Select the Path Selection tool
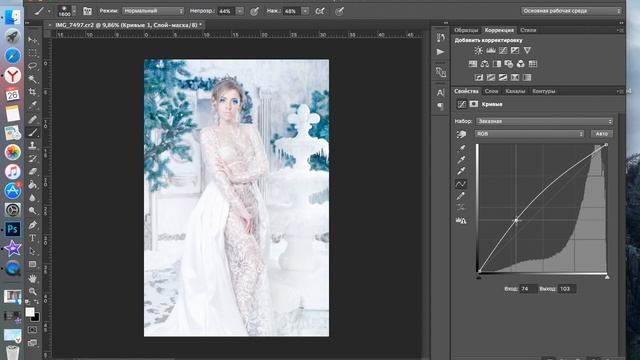Viewport: 640px width, 360px height. pos(33,251)
